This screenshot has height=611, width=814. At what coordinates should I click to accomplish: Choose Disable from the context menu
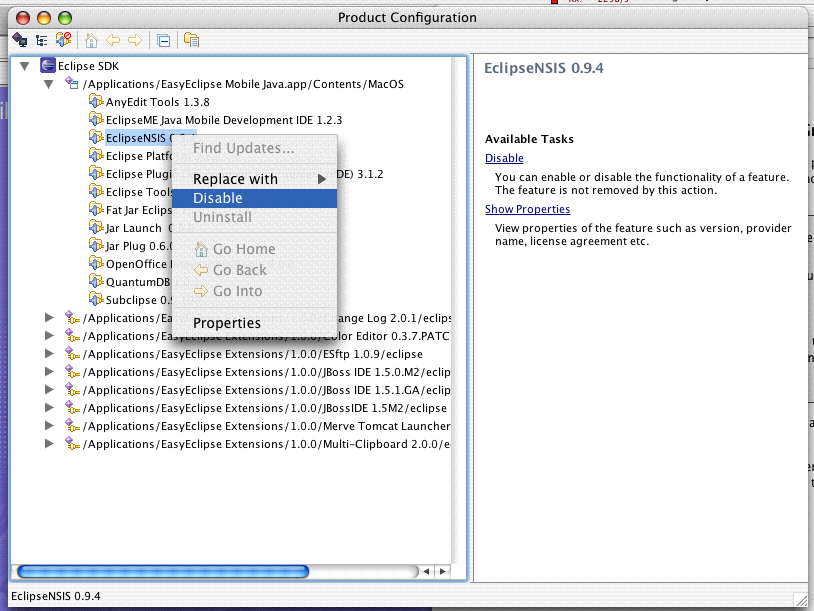223,198
